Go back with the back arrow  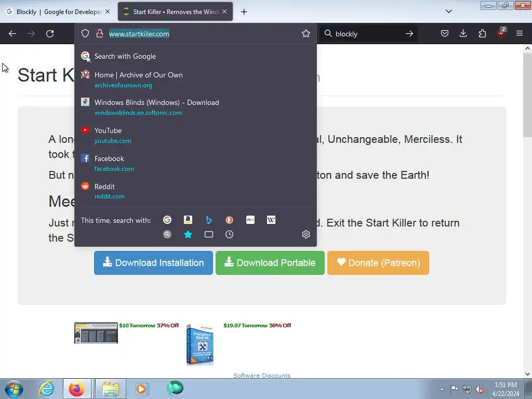tap(12, 34)
